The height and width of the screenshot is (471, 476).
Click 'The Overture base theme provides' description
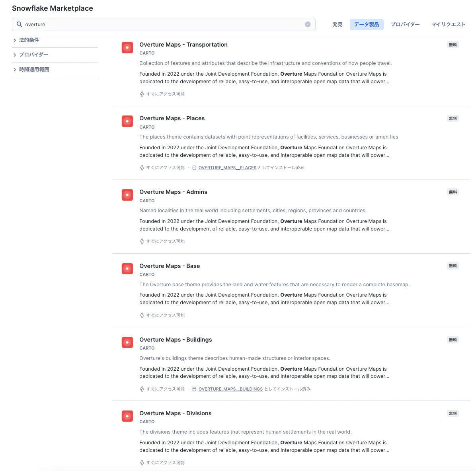click(x=275, y=285)
